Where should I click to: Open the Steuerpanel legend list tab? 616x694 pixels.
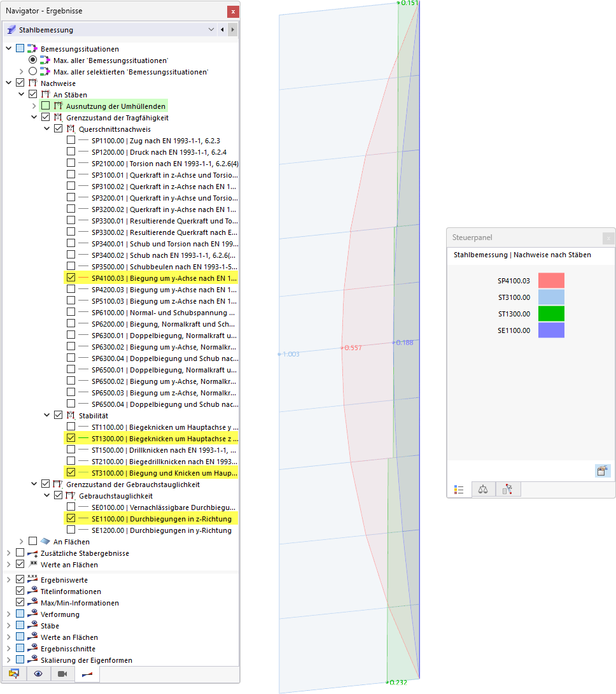[459, 490]
